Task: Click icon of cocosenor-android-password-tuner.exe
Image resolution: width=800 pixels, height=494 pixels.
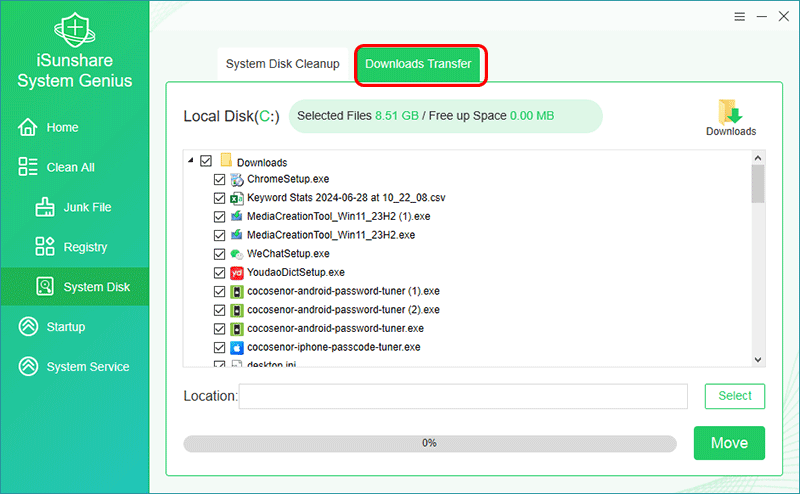Action: click(237, 329)
